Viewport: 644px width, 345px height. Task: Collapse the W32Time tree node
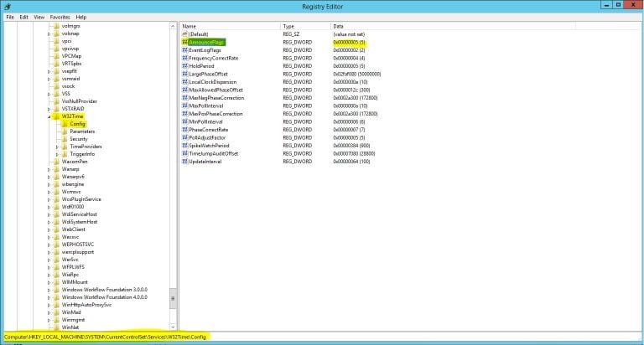point(49,117)
